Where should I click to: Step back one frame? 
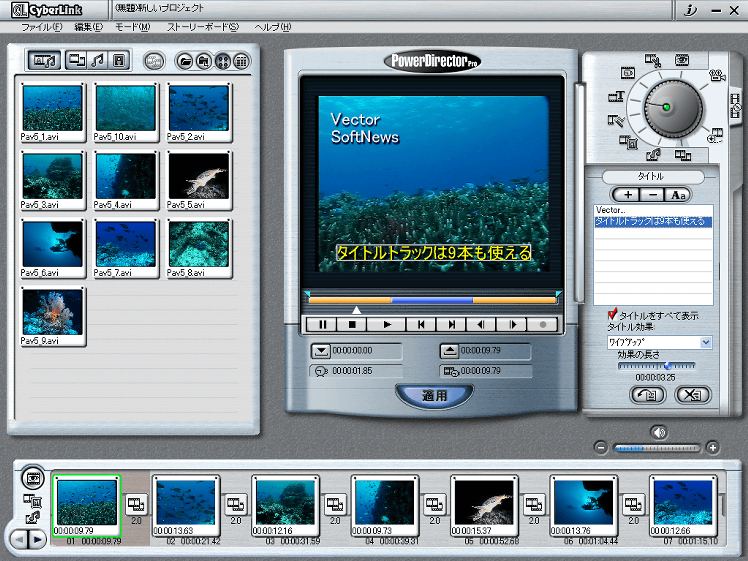click(x=481, y=324)
